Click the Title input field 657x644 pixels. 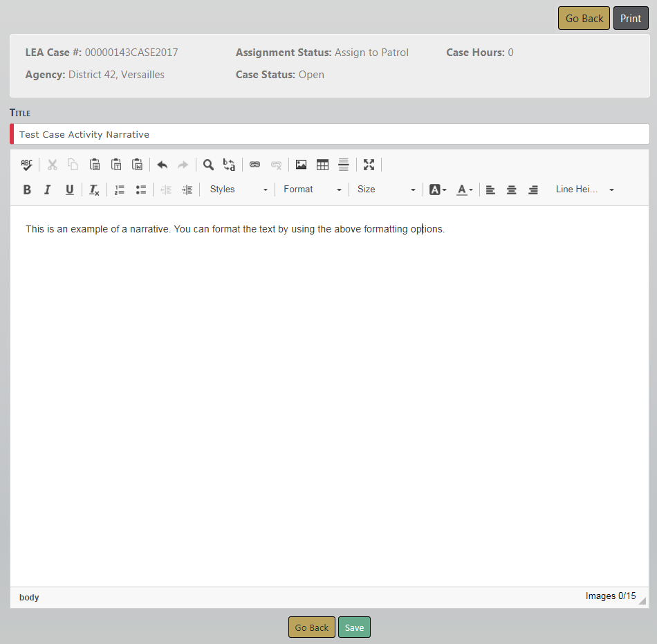(331, 134)
